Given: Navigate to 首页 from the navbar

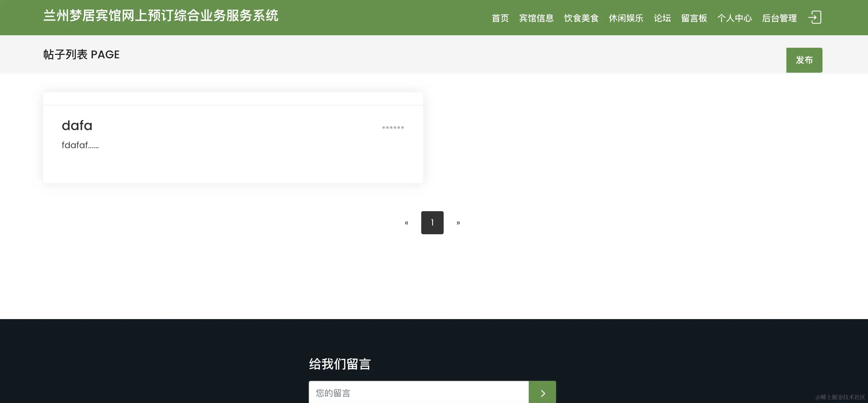Looking at the screenshot, I should pos(500,18).
